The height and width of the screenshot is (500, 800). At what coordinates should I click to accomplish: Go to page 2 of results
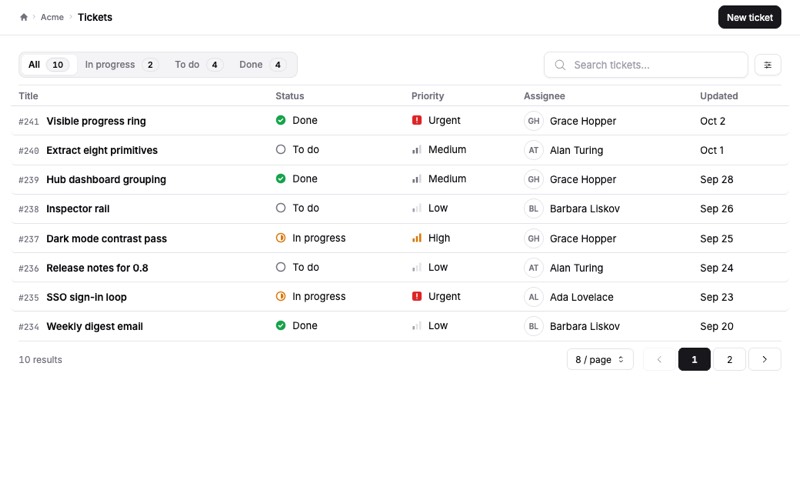(729, 359)
